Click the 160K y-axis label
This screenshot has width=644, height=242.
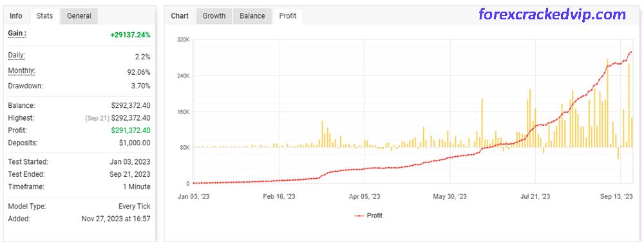[x=183, y=112]
